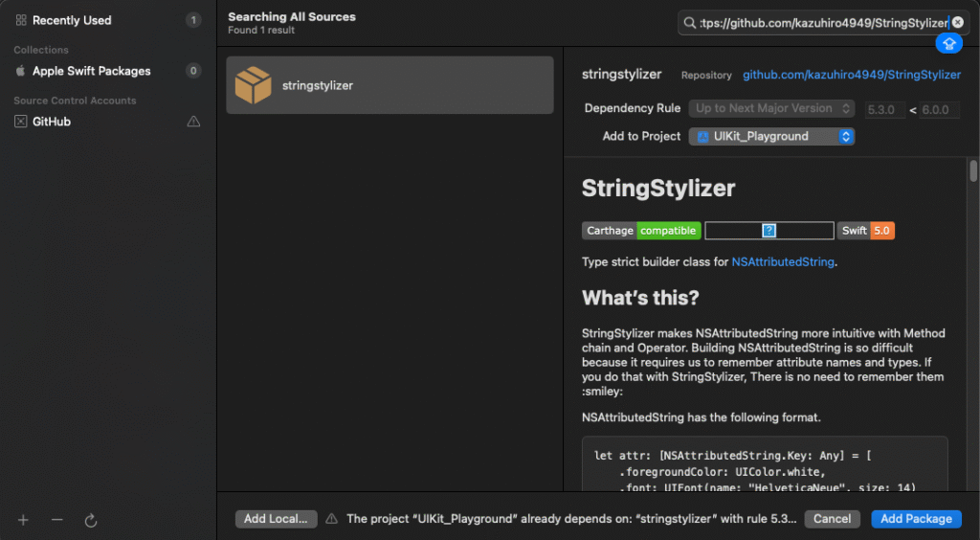This screenshot has width=980, height=540.
Task: Click the Collections section header
Action: [x=41, y=50]
